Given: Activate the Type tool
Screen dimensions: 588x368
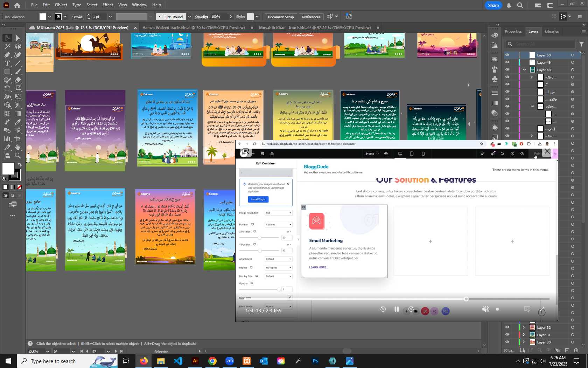Looking at the screenshot, I should click(x=7, y=63).
